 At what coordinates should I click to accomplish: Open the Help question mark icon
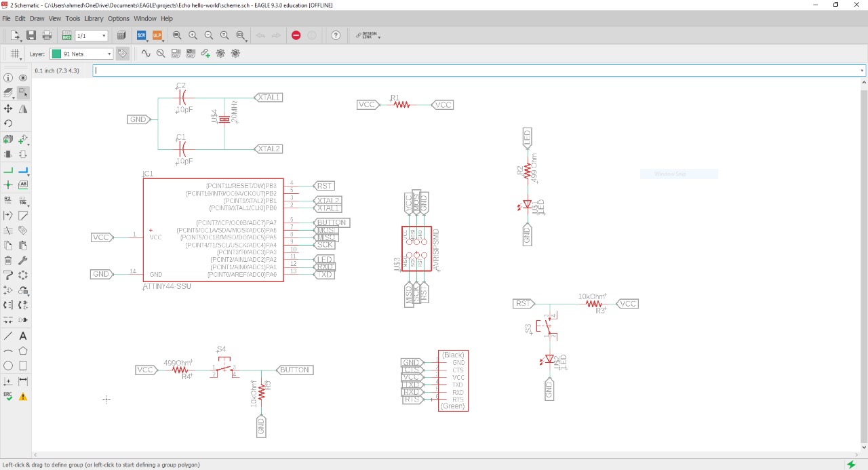[335, 35]
